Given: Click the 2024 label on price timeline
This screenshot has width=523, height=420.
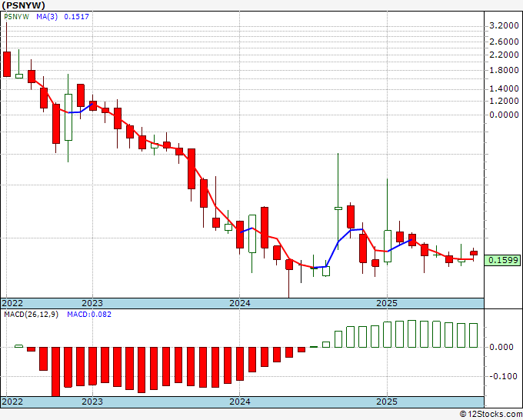Looking at the screenshot, I should [240, 303].
